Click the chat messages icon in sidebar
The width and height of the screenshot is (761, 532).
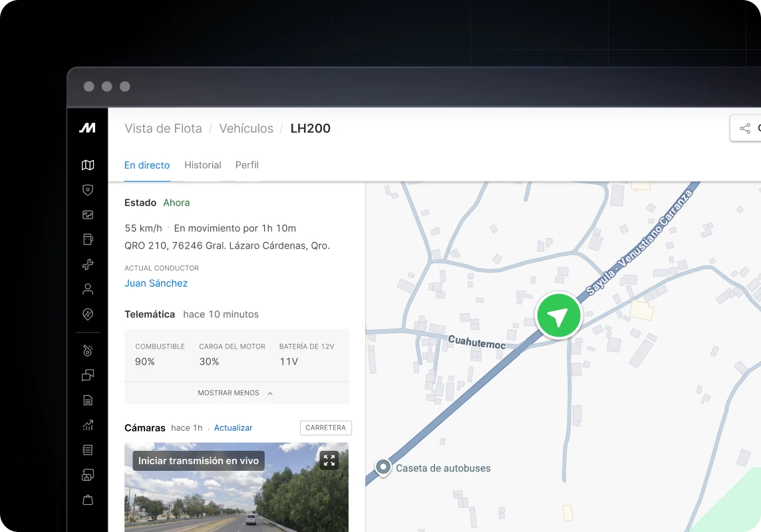click(88, 376)
